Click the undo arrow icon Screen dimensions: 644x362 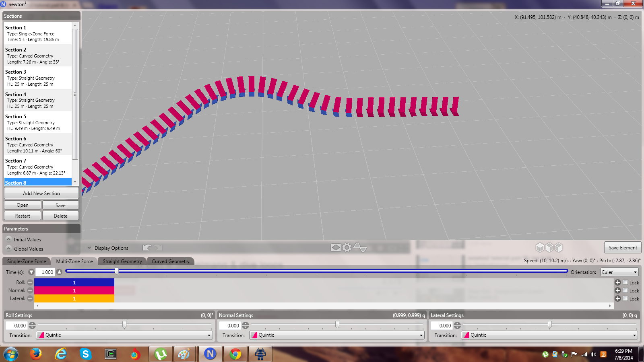click(147, 248)
